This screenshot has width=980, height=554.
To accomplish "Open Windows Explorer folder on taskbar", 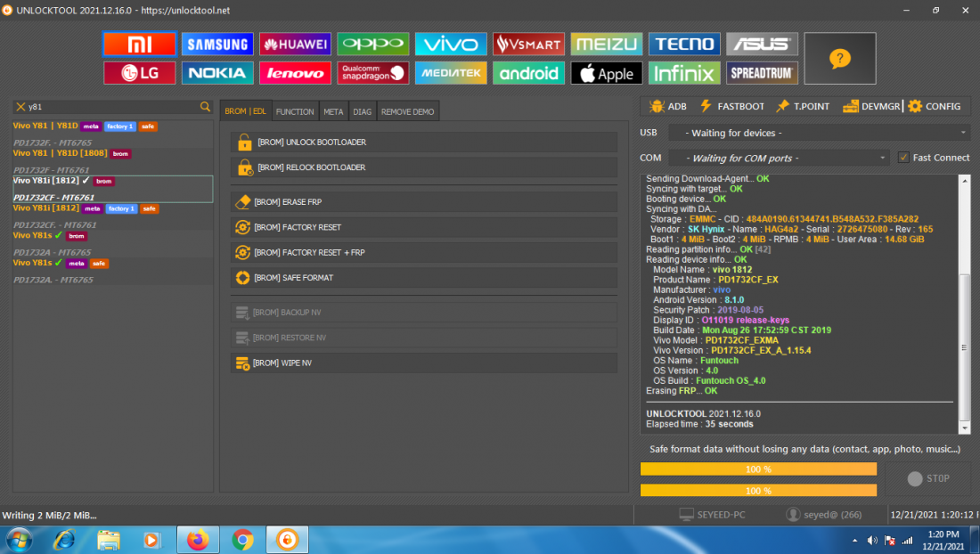I will 108,540.
